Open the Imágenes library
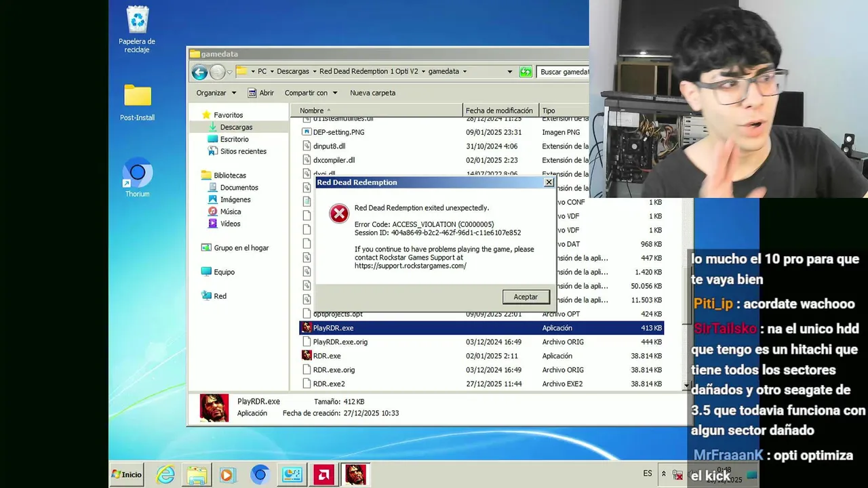The width and height of the screenshot is (868, 488). 235,200
